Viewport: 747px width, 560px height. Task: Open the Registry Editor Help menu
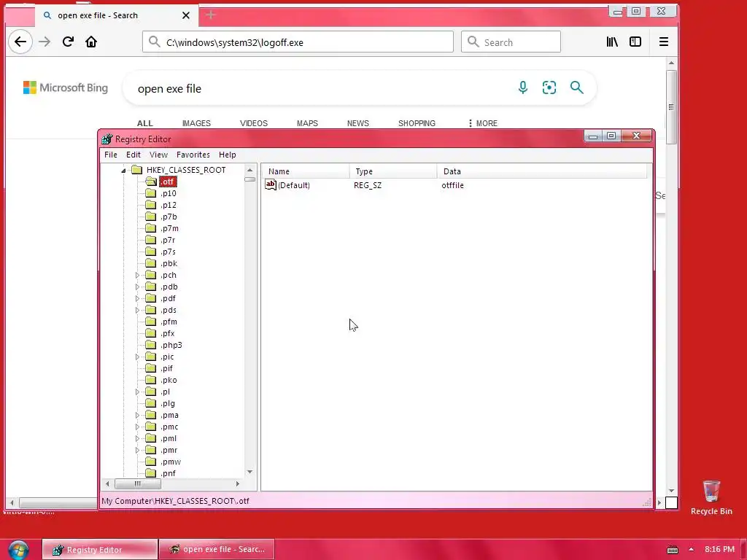coord(228,155)
